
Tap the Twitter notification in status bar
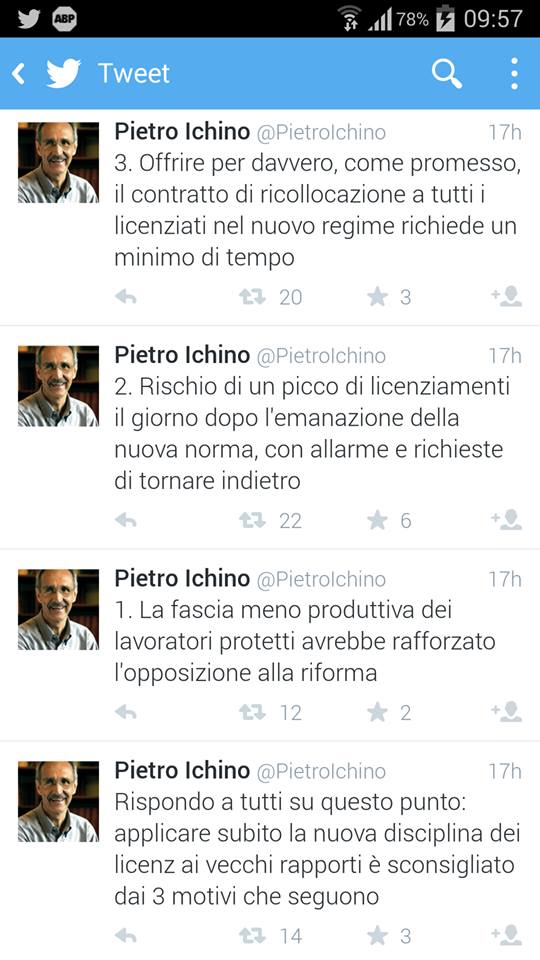pos(29,19)
